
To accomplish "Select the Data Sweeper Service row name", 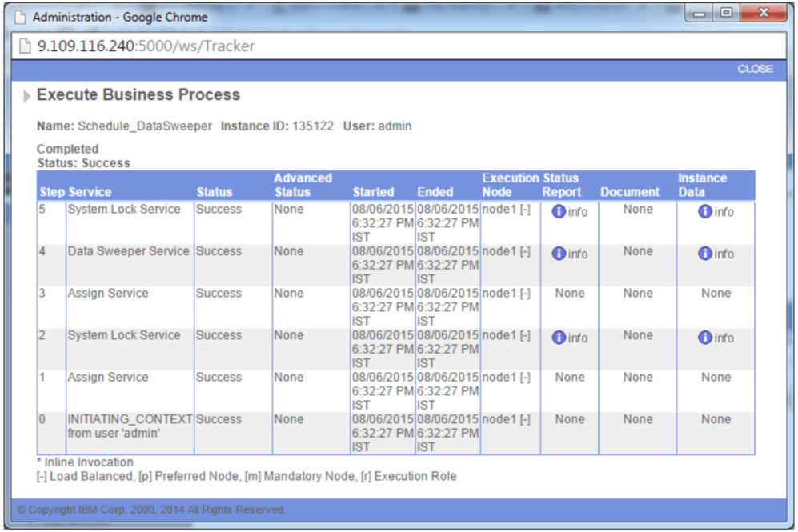I will point(128,251).
